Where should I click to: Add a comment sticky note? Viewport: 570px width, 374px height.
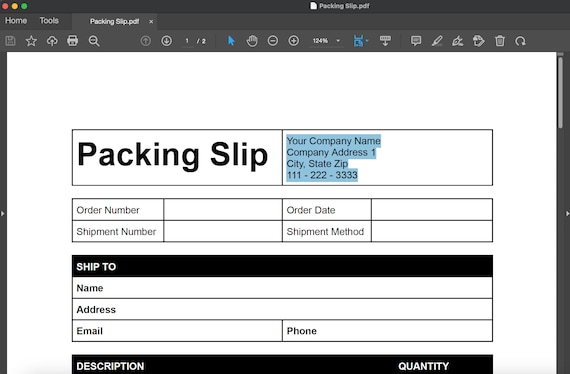(416, 41)
